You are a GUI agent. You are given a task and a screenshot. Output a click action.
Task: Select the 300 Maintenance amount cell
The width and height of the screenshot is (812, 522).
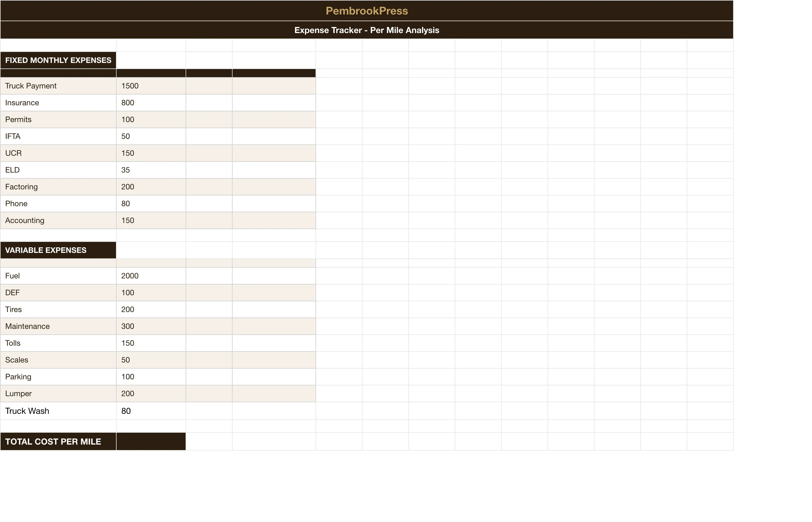[151, 327]
